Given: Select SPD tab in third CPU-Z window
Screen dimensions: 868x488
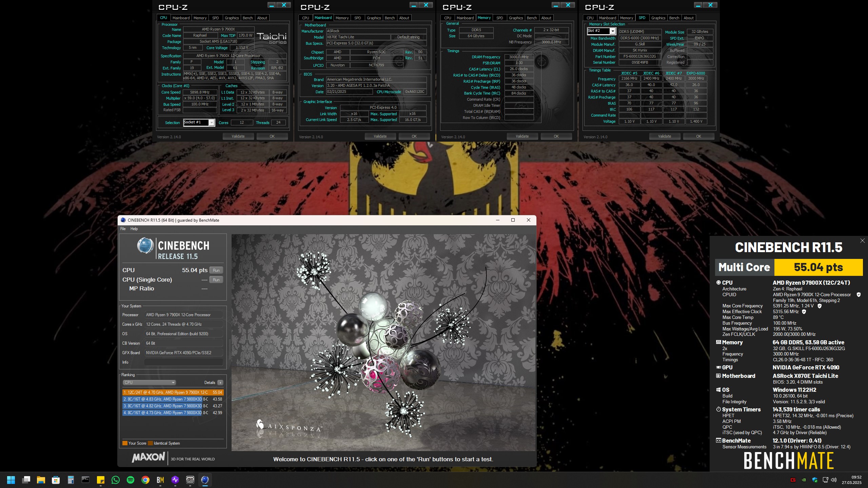Looking at the screenshot, I should [x=500, y=18].
